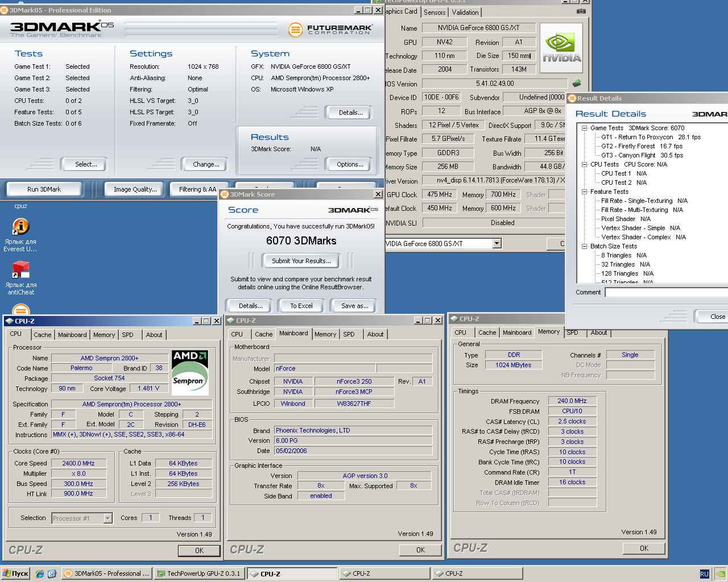Image resolution: width=728 pixels, height=582 pixels.
Task: Select 32 Triangles N/A tree row
Action: pos(626,264)
